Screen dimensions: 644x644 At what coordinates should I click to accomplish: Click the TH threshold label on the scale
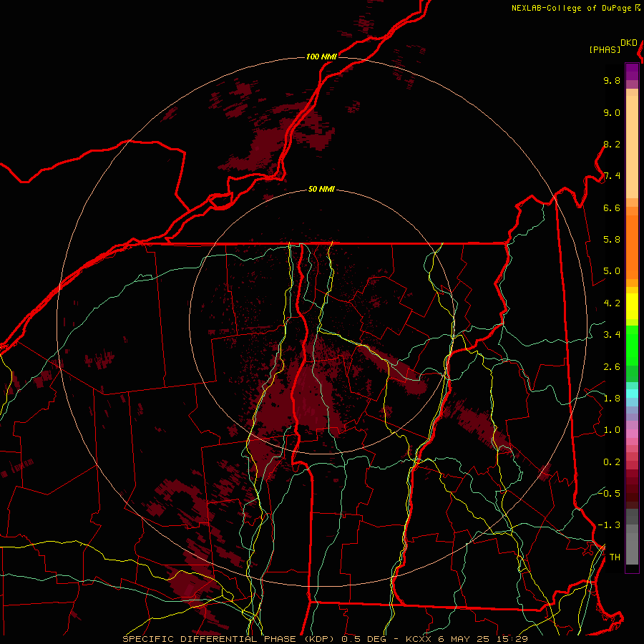pos(615,557)
